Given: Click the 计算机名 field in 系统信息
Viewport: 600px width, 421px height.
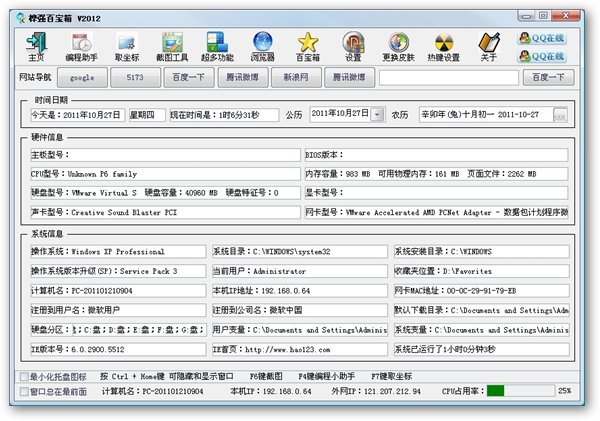Looking at the screenshot, I should tap(118, 290).
